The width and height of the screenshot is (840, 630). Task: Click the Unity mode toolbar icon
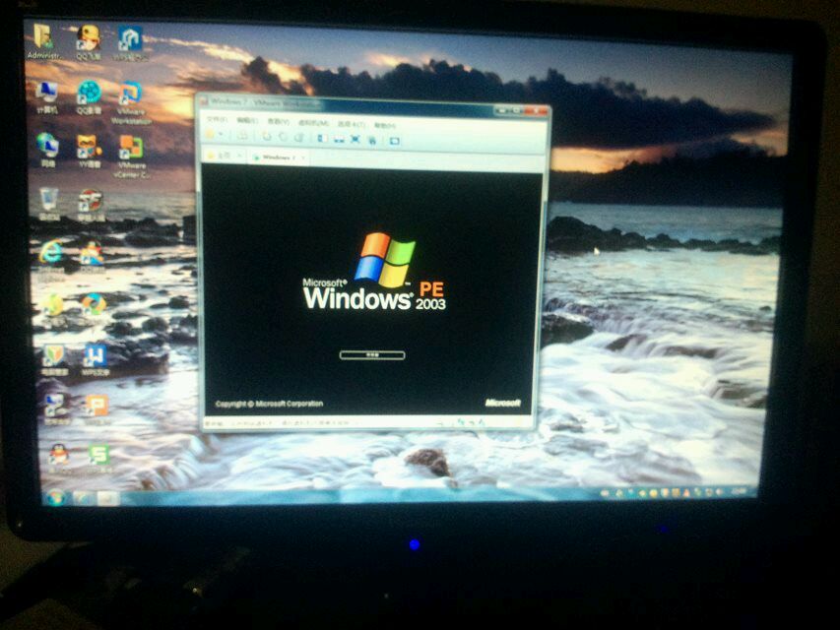pos(372,141)
